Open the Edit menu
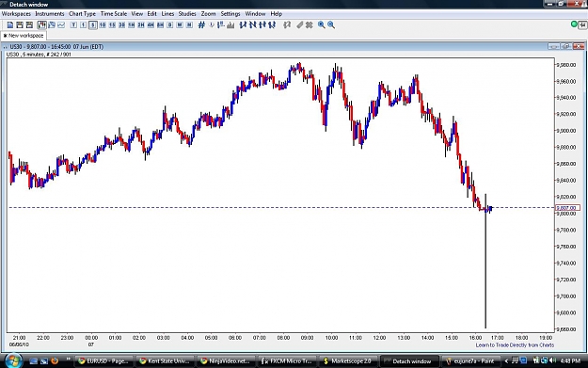Viewport: 588px width, 368px height. coord(151,14)
